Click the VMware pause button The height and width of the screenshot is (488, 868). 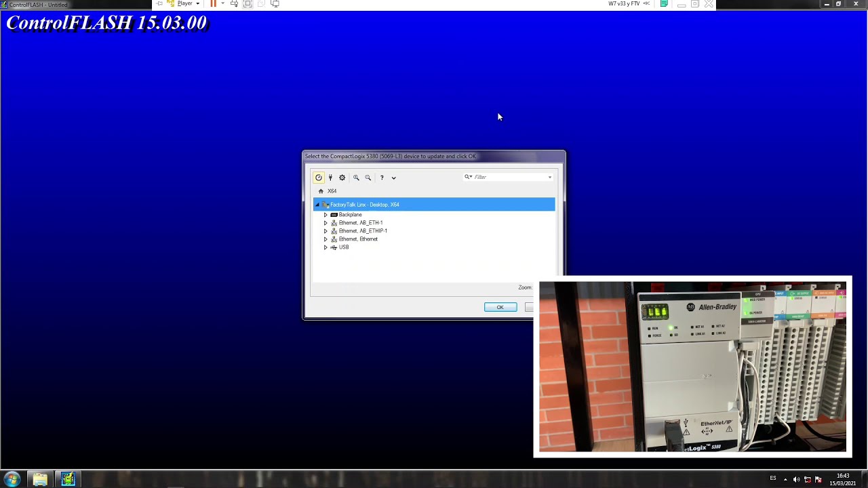tap(213, 3)
